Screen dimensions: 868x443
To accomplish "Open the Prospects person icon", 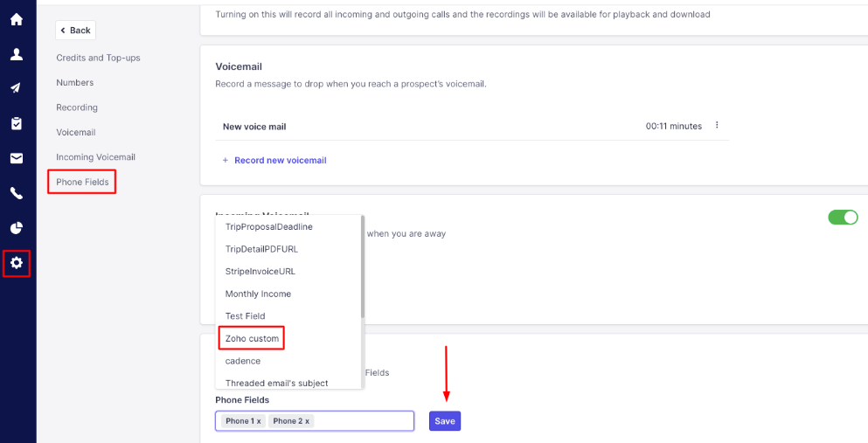I will click(16, 54).
